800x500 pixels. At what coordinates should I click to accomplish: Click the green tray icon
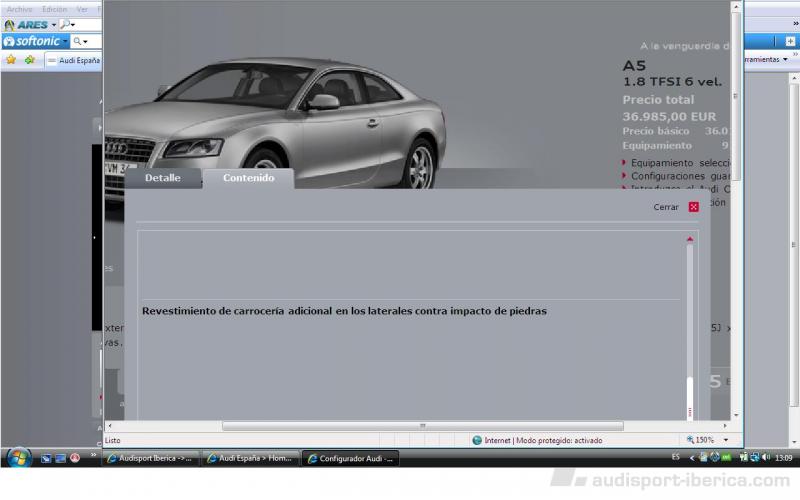point(726,458)
